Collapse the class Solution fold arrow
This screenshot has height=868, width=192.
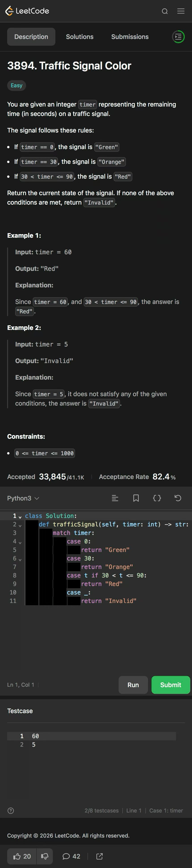tap(20, 517)
